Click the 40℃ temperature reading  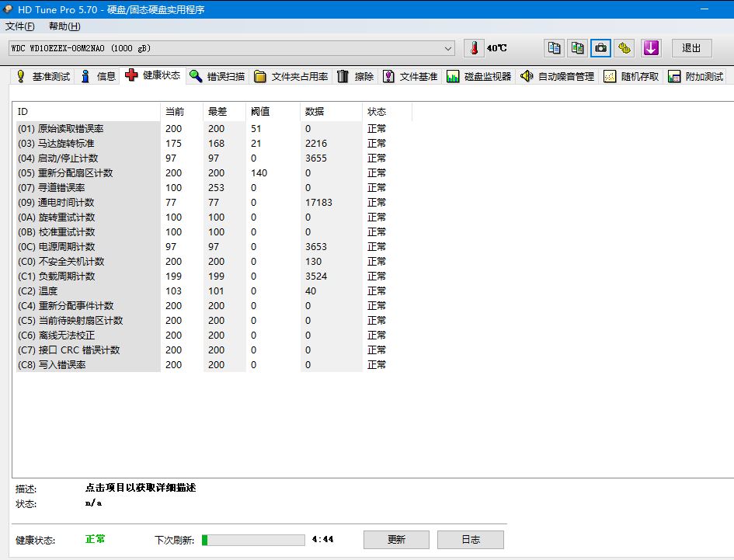tap(496, 47)
